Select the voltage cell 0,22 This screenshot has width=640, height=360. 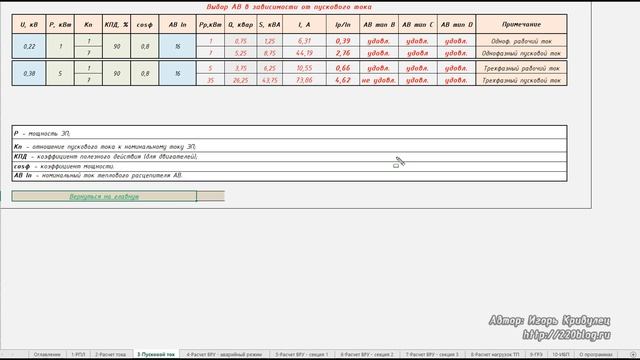coord(29,47)
